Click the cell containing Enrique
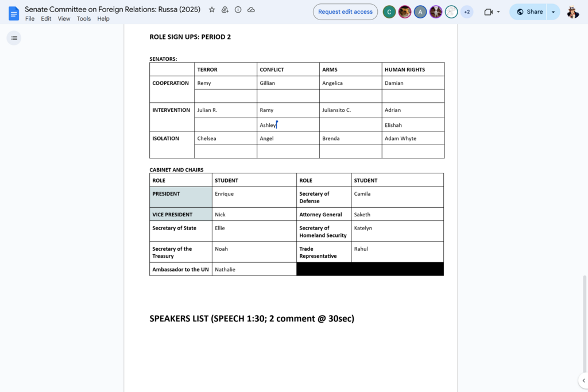588x392 pixels. pyautogui.click(x=254, y=197)
